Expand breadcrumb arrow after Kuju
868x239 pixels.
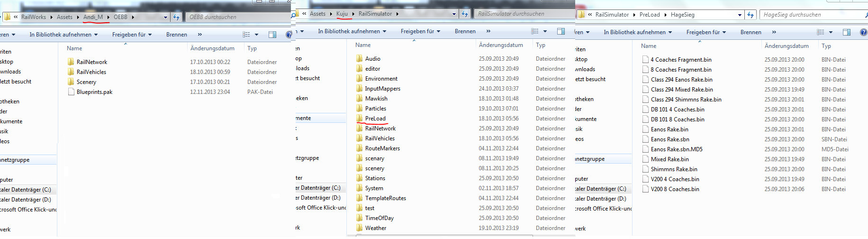click(x=353, y=14)
